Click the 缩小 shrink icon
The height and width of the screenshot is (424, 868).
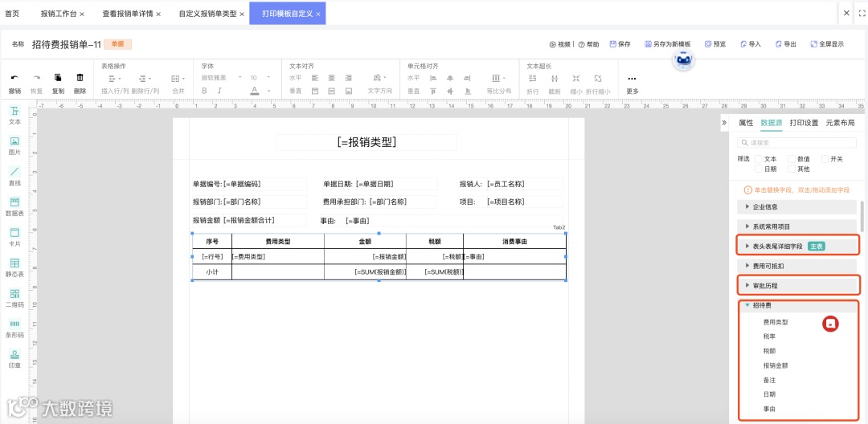click(x=576, y=78)
